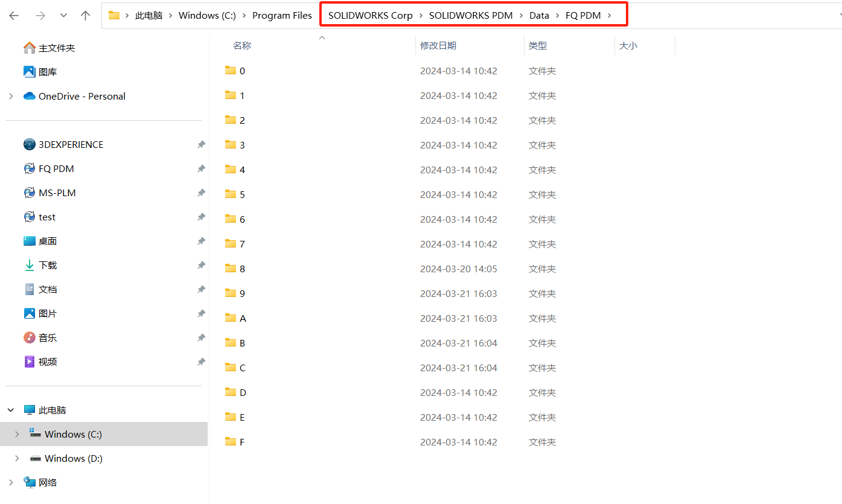The image size is (842, 504).
Task: Select 此电脑 in the address breadcrumb
Action: [148, 16]
